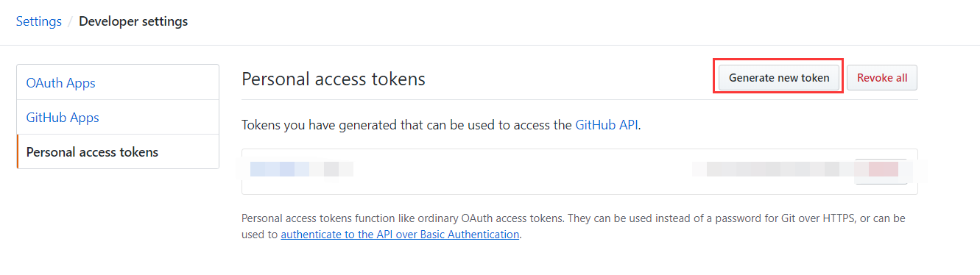The width and height of the screenshot is (980, 275).
Task: Click the Generate new token button
Action: [779, 77]
